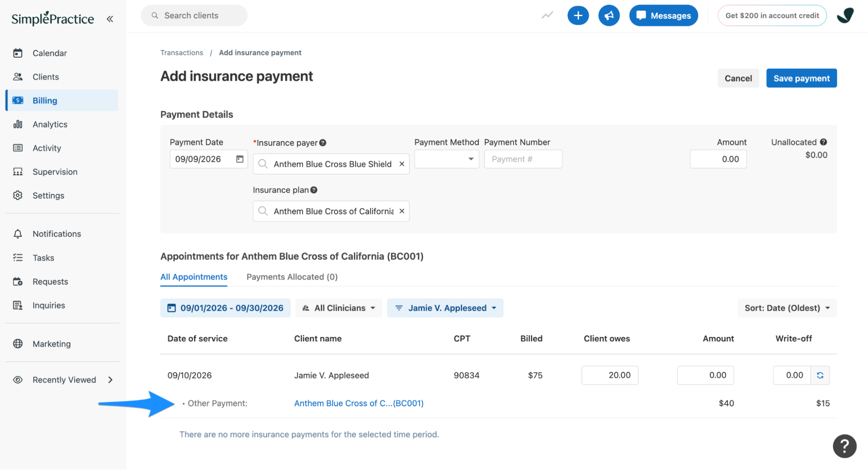The width and height of the screenshot is (868, 470).
Task: Click the Requests calendar icon
Action: 18,282
